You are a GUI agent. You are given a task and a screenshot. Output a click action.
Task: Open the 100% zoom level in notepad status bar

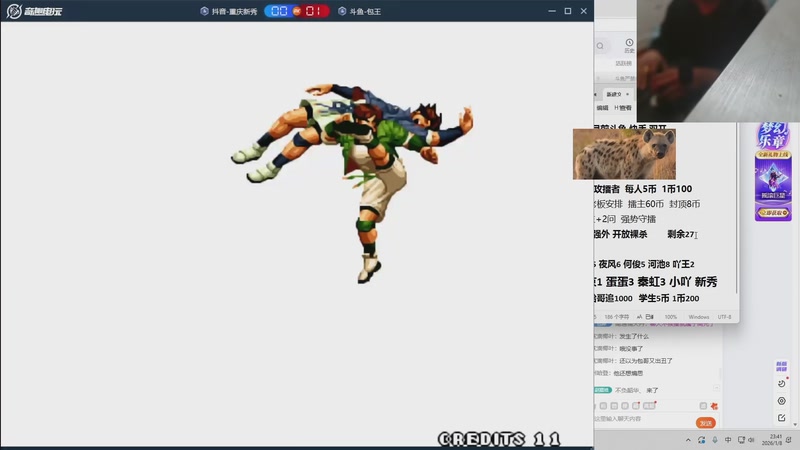[670, 317]
